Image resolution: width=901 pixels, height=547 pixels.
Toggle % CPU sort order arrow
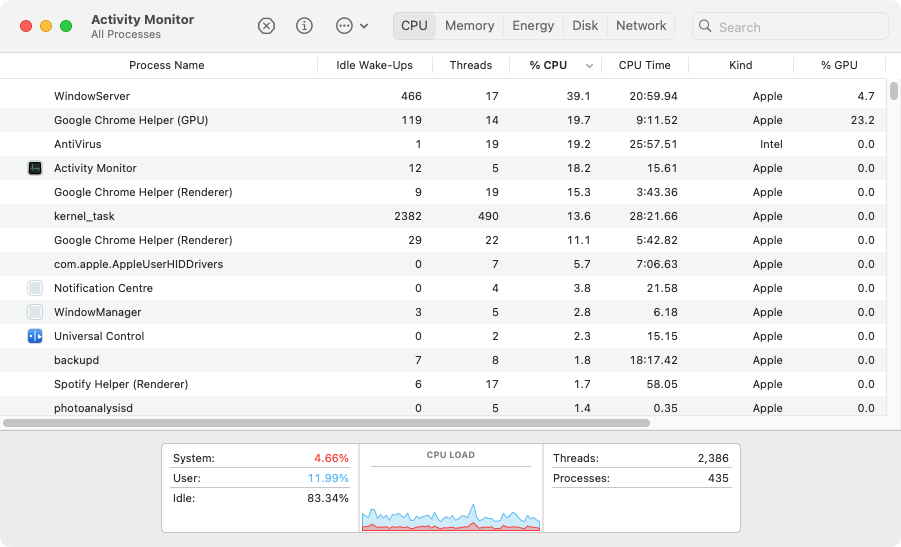click(x=589, y=66)
